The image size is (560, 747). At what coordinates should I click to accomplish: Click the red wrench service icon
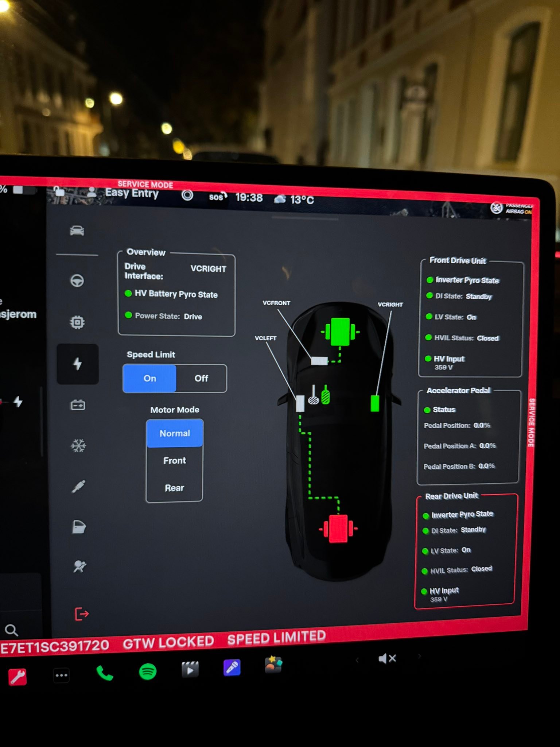coord(17,677)
